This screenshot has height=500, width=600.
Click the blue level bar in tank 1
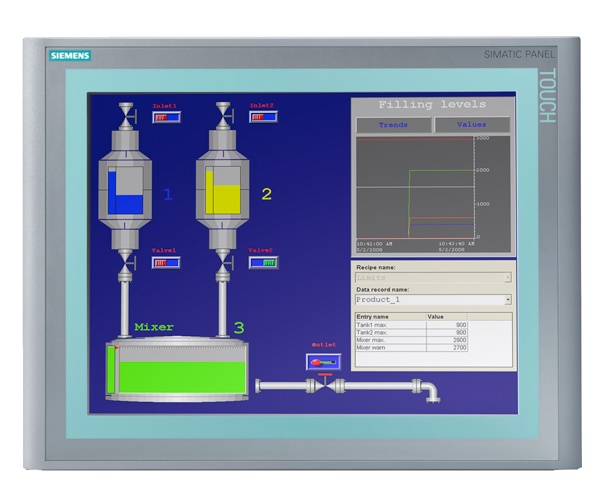pyautogui.click(x=112, y=192)
